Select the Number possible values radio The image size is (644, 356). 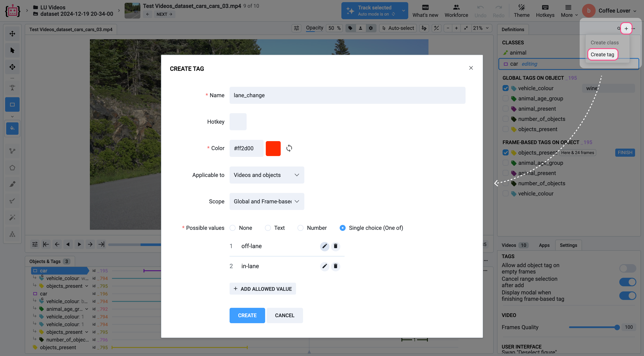[300, 228]
